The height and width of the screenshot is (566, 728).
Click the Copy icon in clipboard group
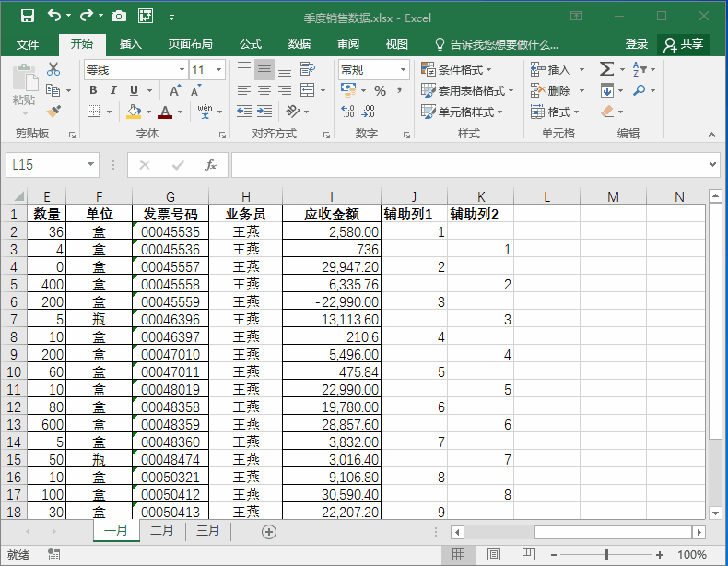tap(53, 90)
